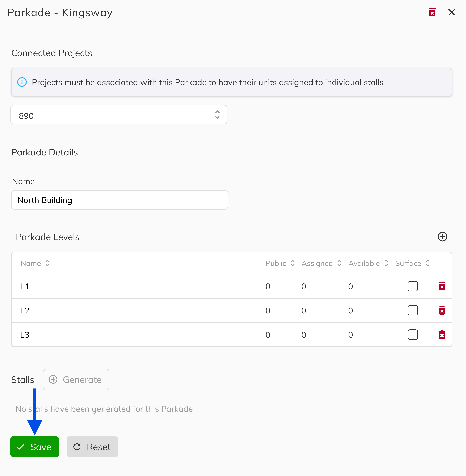This screenshot has height=476, width=466.
Task: Toggle Surface checkbox for L3
Action: pyautogui.click(x=413, y=335)
